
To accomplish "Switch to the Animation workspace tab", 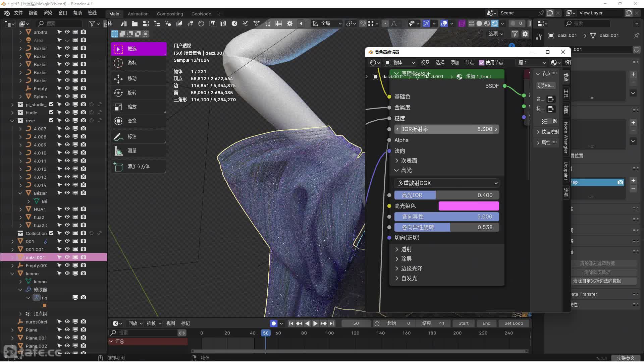I will (x=138, y=14).
